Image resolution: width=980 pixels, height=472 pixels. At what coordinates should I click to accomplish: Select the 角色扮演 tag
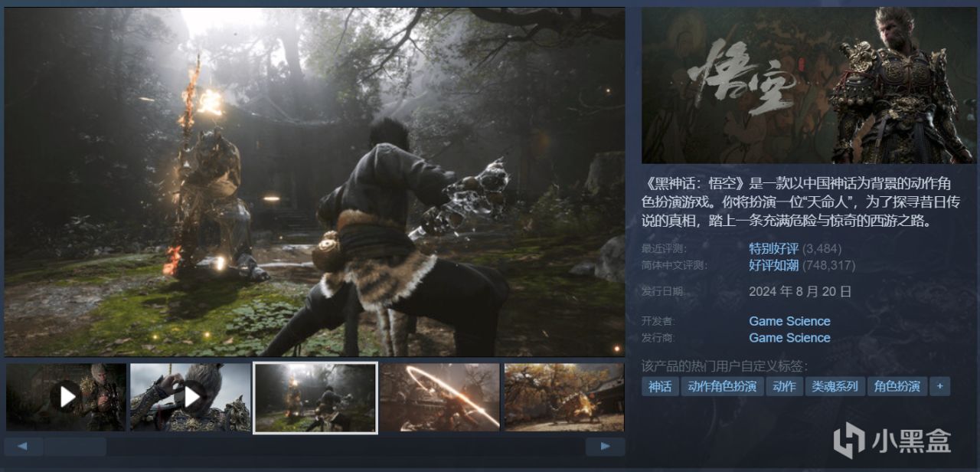click(x=897, y=386)
